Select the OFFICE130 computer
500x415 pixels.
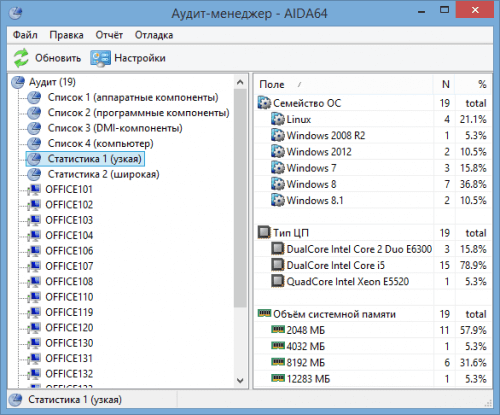[x=69, y=343]
